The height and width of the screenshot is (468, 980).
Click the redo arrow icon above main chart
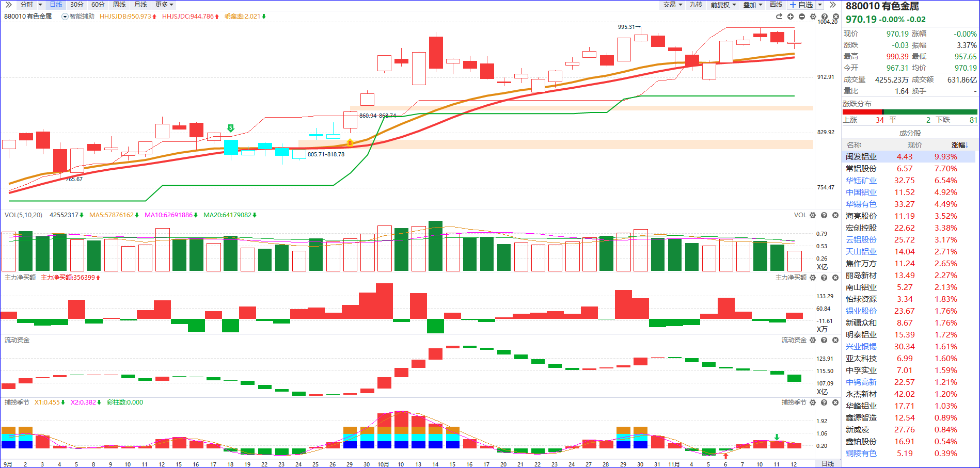[x=779, y=17]
